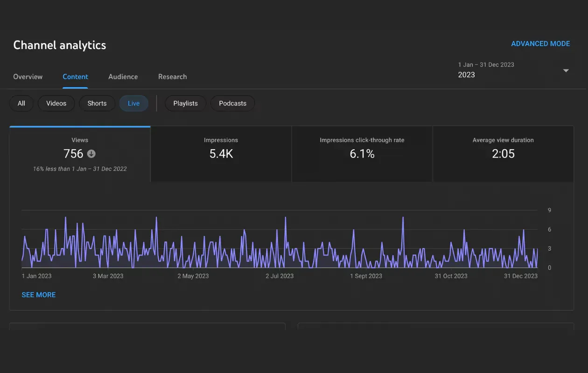Click the '1 Jan 2023' axis label
This screenshot has width=588, height=373.
pyautogui.click(x=37, y=276)
